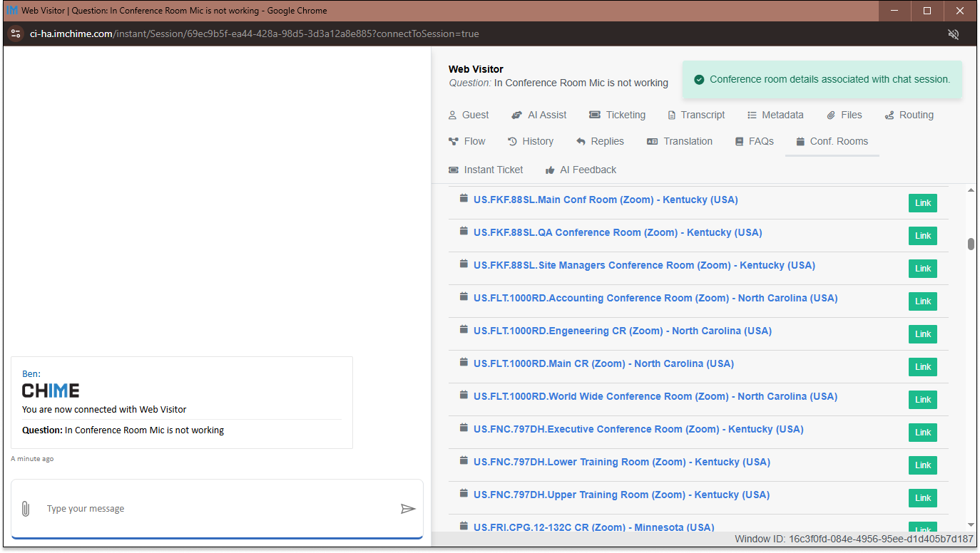This screenshot has width=980, height=553.
Task: Click calendar icon beside US.FLT.1000RD.Main CR
Action: click(x=464, y=363)
